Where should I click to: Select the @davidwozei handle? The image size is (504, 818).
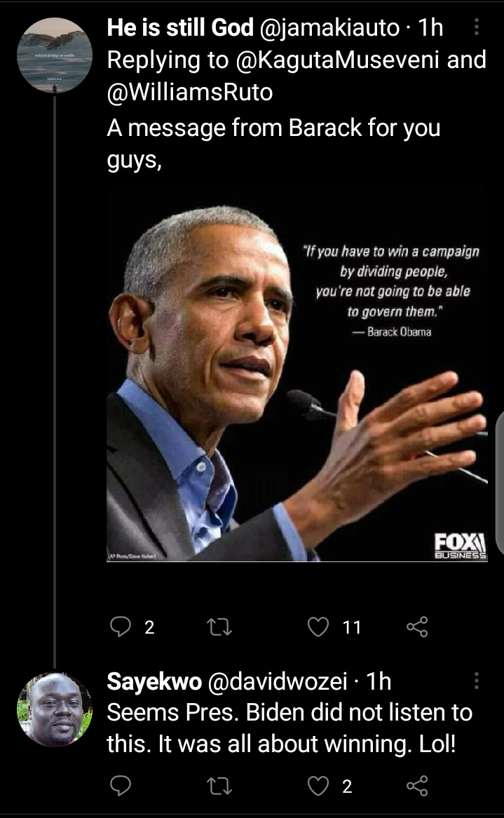278,681
